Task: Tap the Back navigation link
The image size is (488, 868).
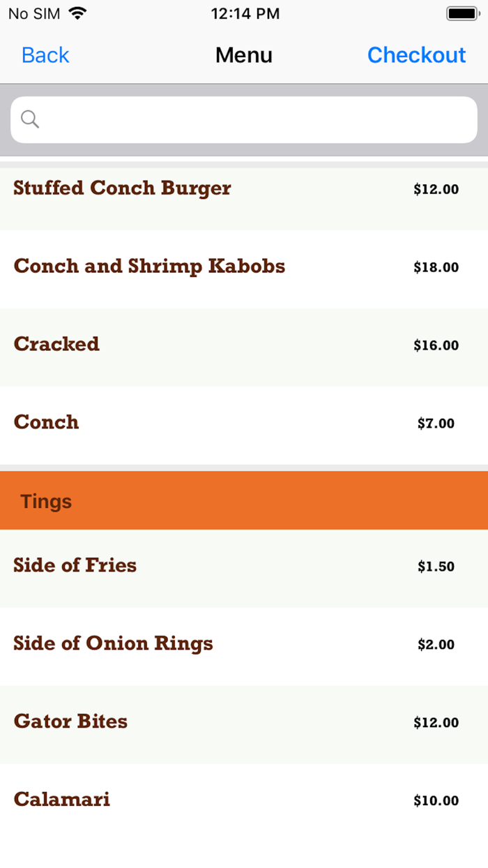Action: (x=45, y=54)
